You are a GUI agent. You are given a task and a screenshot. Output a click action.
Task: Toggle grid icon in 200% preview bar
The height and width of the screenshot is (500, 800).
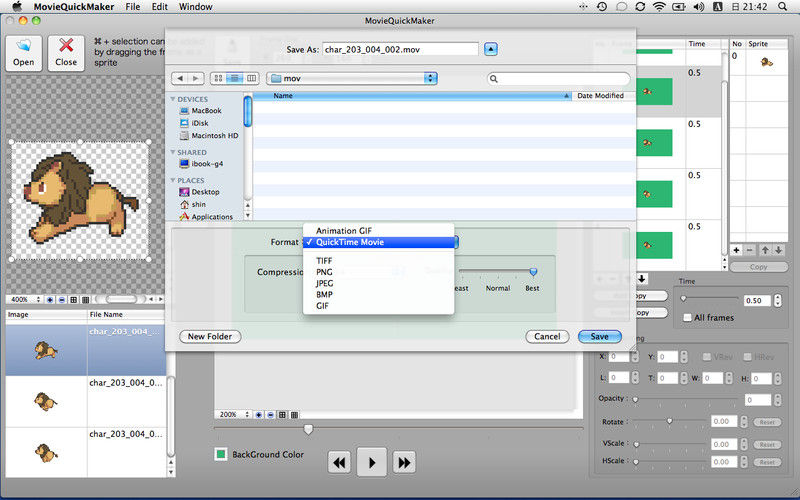pyautogui.click(x=282, y=415)
